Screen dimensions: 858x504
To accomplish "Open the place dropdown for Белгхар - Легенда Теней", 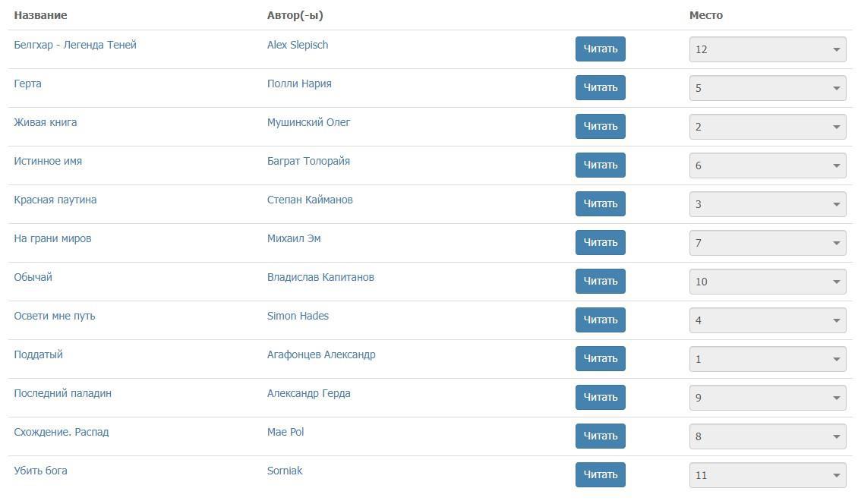I will tap(767, 49).
